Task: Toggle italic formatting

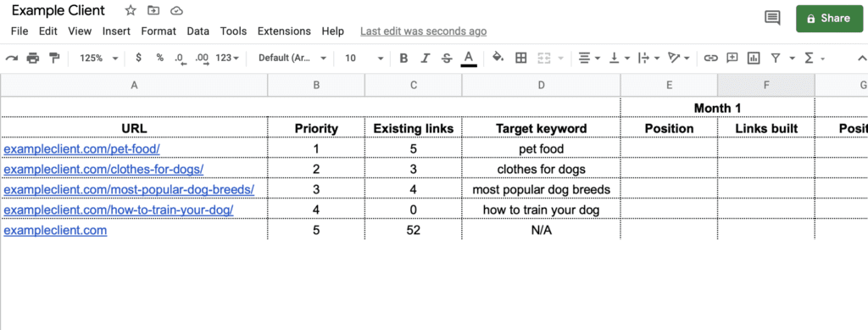Action: pos(426,59)
